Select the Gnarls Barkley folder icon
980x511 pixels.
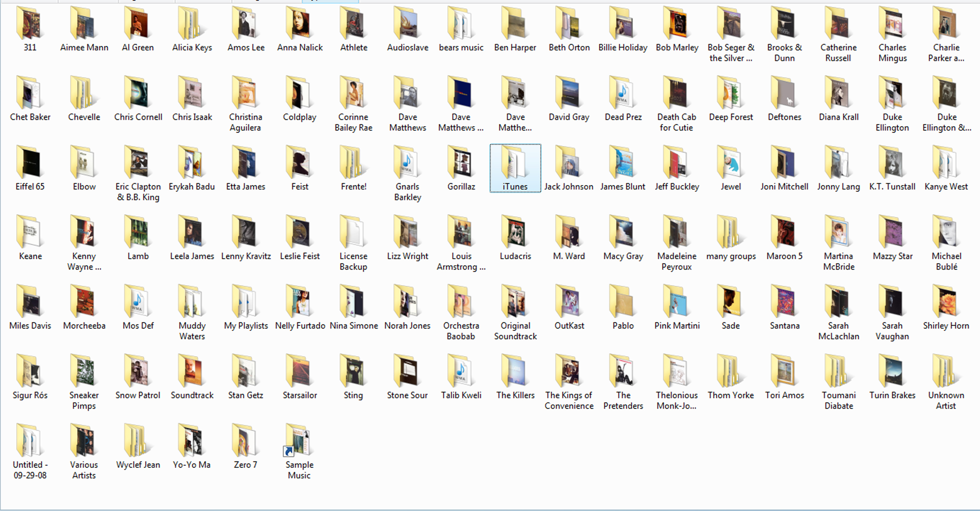(x=407, y=162)
